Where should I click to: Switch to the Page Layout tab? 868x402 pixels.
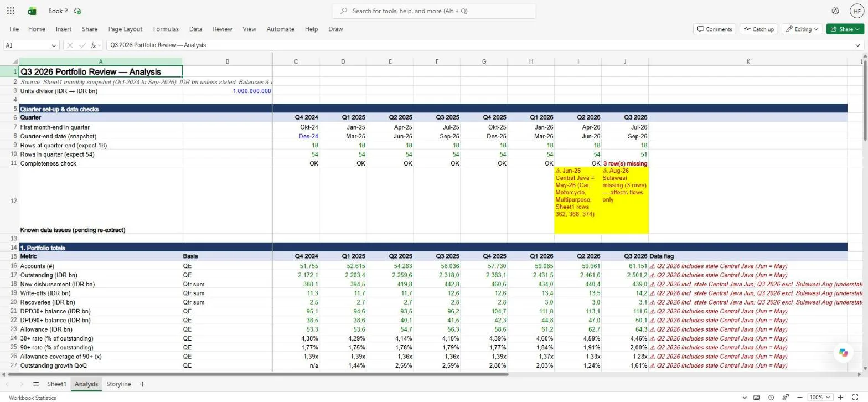pyautogui.click(x=125, y=29)
